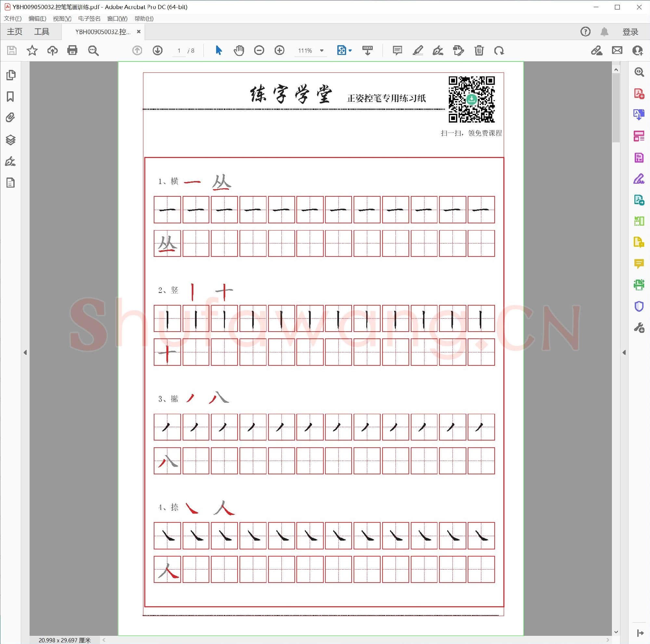Select the Hand pan tool

(x=239, y=50)
